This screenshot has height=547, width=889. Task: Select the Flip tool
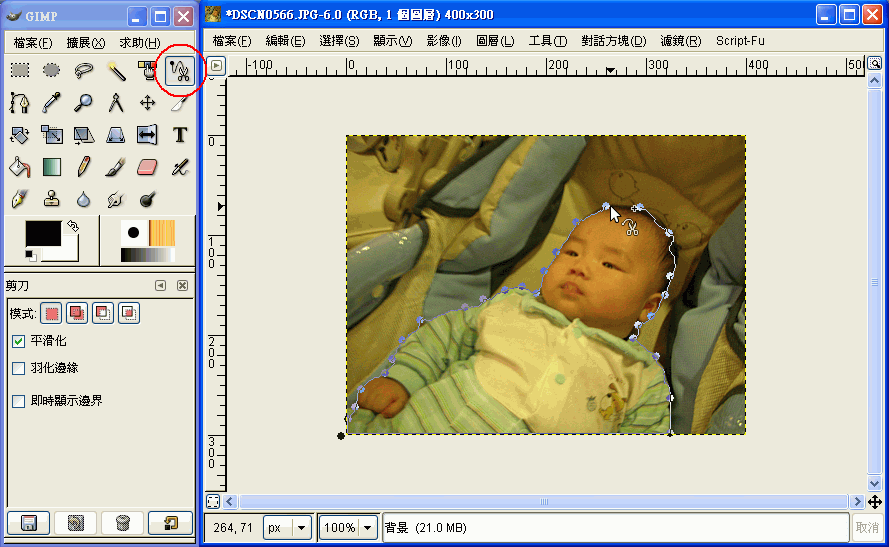pos(147,135)
